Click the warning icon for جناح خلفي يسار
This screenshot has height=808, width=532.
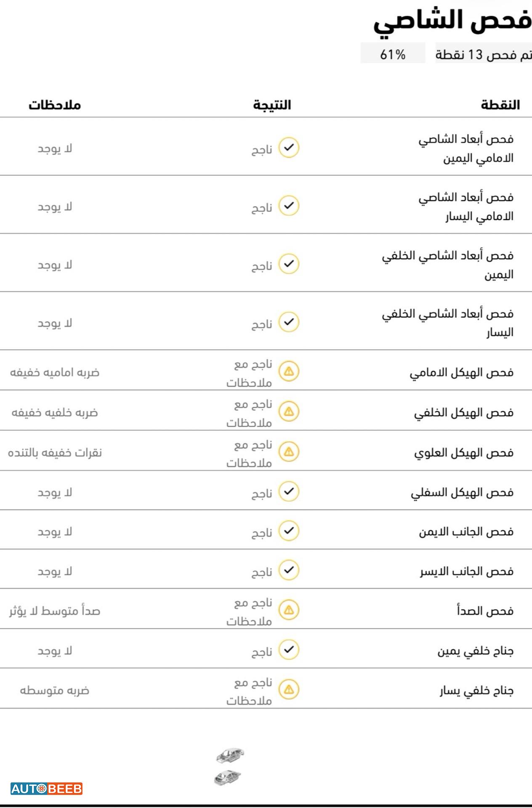[289, 690]
